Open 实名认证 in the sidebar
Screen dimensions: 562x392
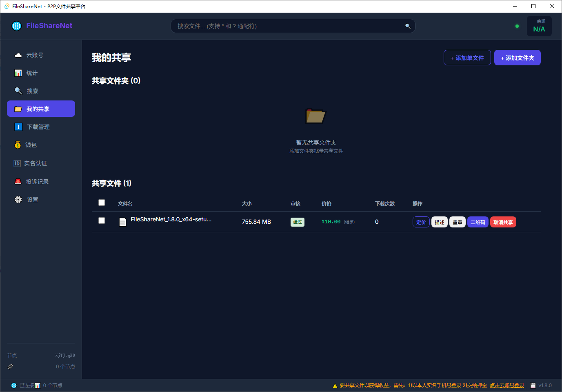pos(41,163)
